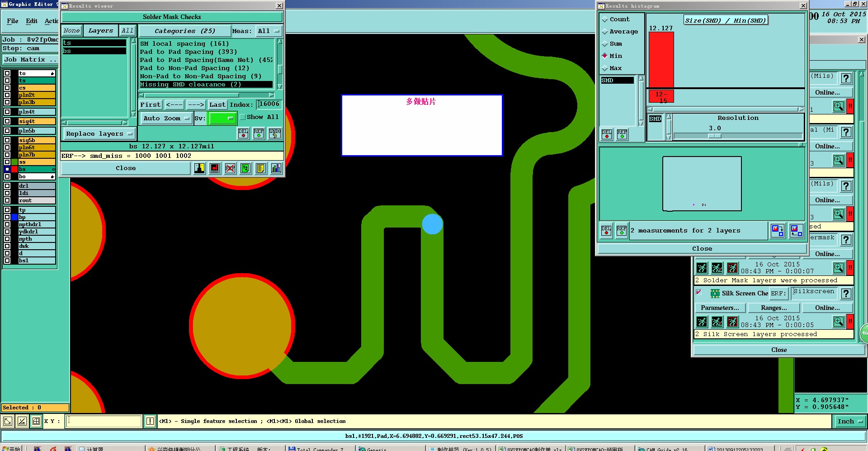Open the Inch units dropdown
Screen dimensions: 868x451
coord(849,422)
